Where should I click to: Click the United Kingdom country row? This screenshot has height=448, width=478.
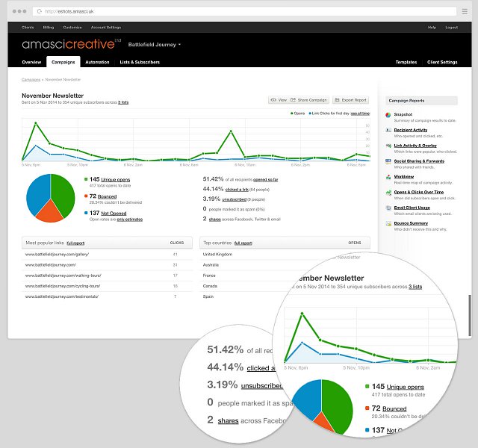pyautogui.click(x=285, y=255)
